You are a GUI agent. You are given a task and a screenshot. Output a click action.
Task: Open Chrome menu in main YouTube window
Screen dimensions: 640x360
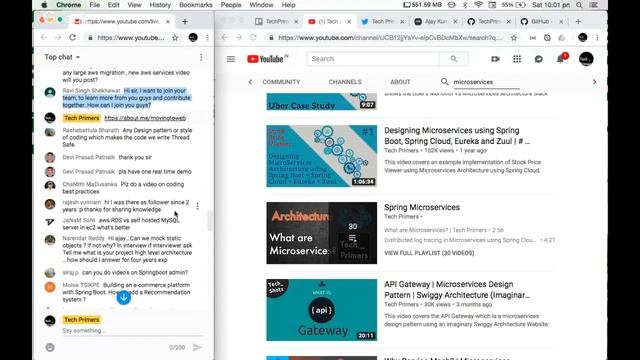597,38
